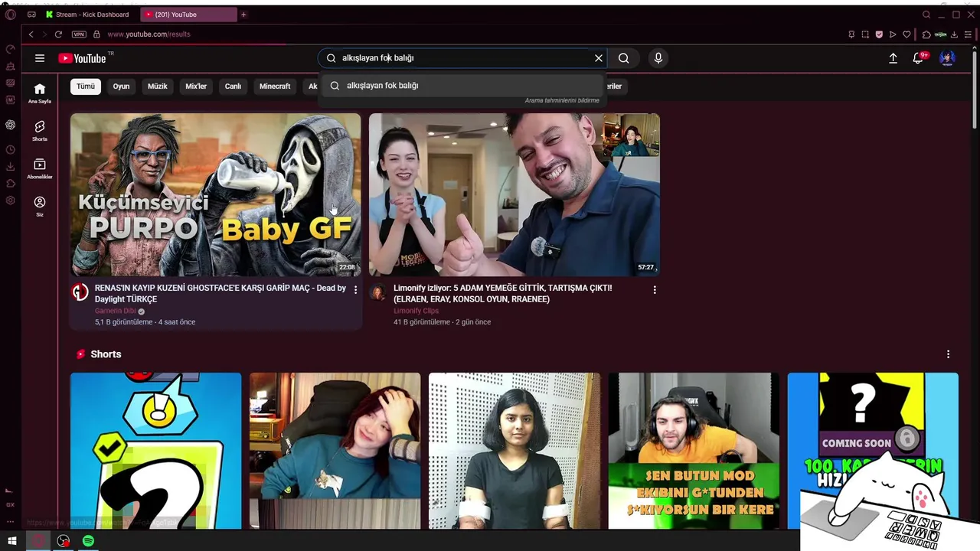Clear the search box with the X
Viewport: 980px width, 551px height.
tap(599, 58)
